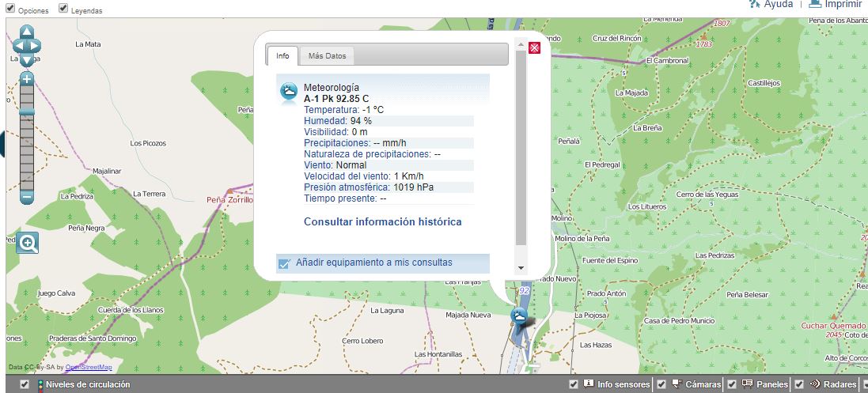Open Consultar información histórica link
868x393 pixels.
pos(382,221)
